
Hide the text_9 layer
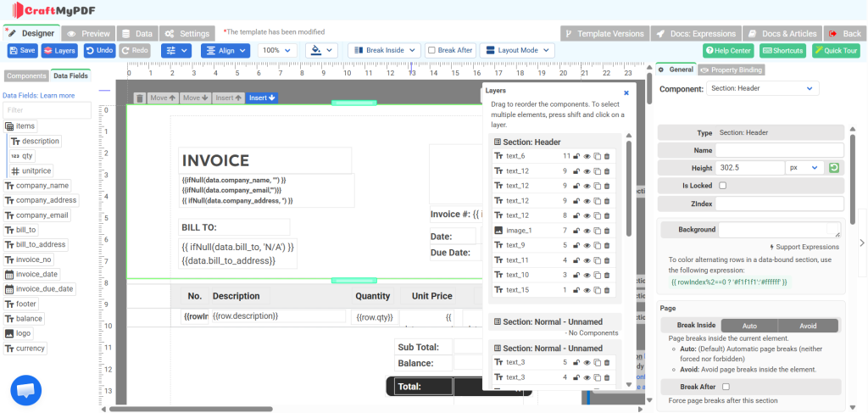[587, 245]
